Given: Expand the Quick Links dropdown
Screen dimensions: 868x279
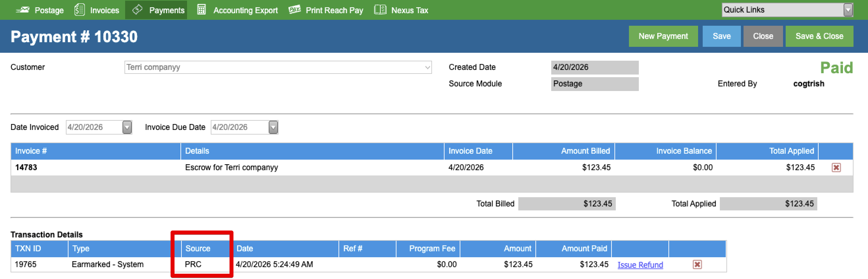Looking at the screenshot, I should pos(848,10).
